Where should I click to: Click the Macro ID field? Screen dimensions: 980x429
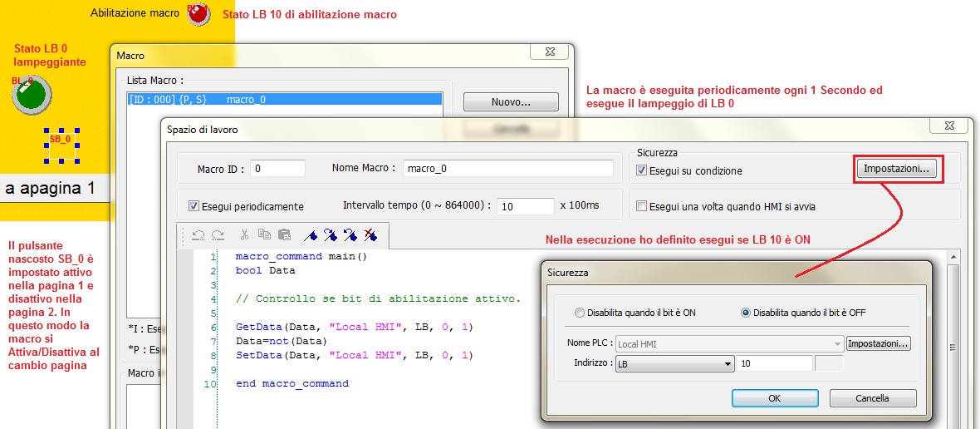277,168
